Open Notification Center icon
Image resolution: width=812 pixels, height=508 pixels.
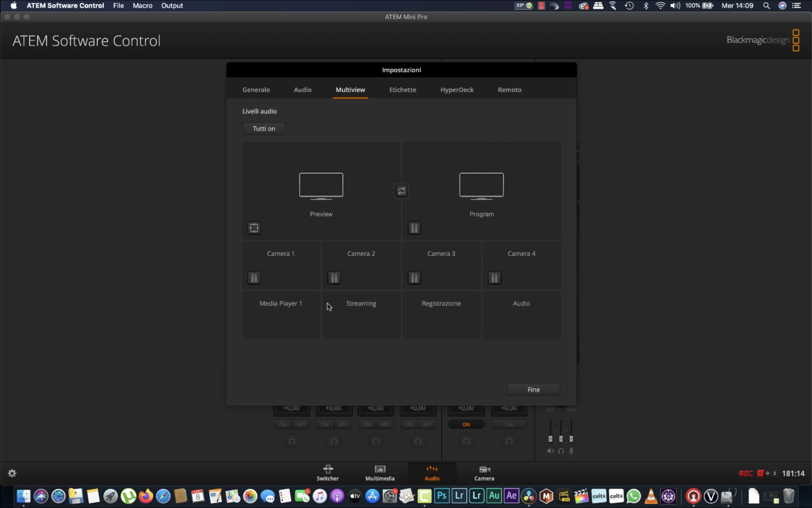coord(796,5)
